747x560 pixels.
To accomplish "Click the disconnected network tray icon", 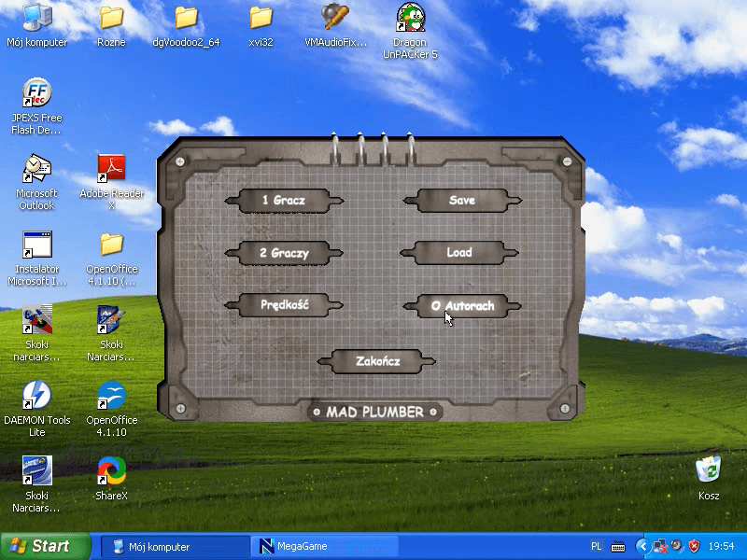I will [660, 546].
